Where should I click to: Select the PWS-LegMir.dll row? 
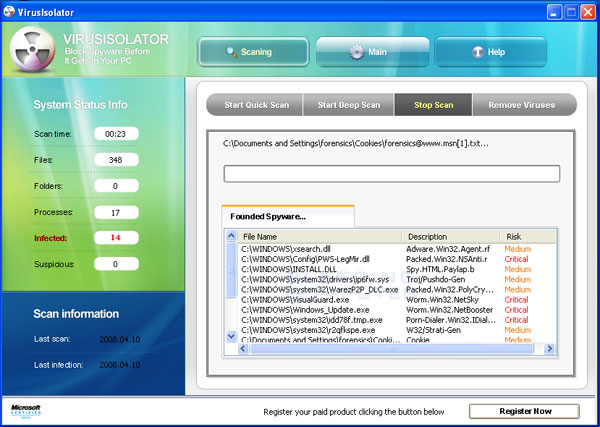point(397,259)
